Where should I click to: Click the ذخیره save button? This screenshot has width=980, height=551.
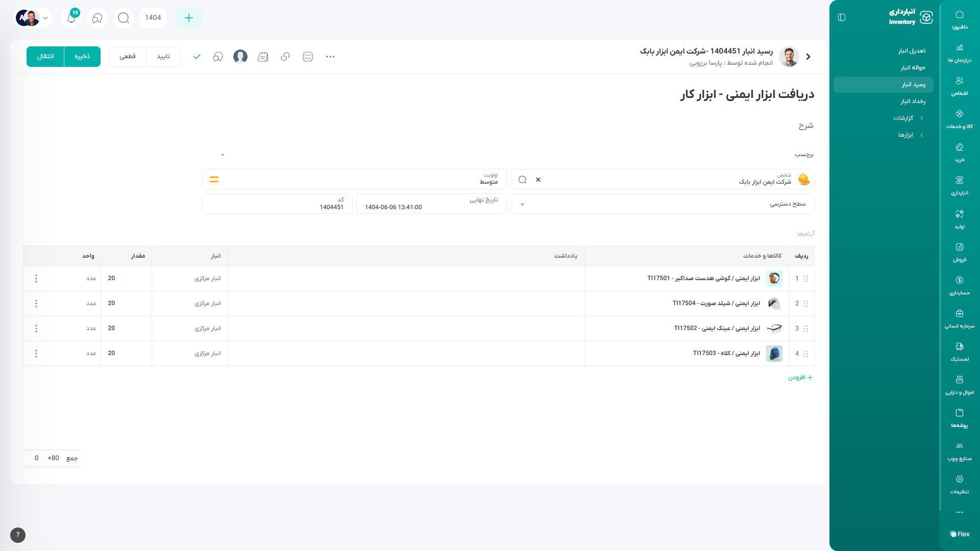(x=82, y=57)
